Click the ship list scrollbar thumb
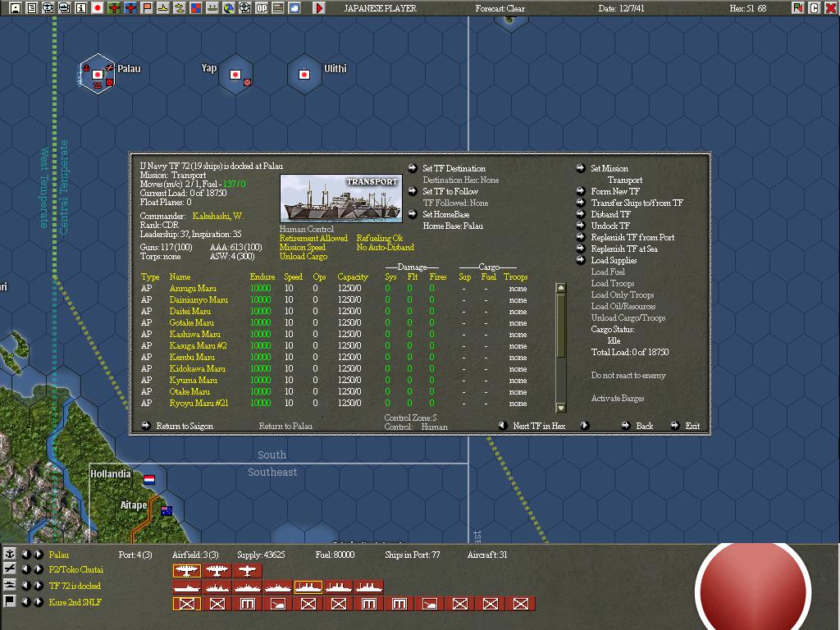The image size is (840, 630). tap(561, 326)
